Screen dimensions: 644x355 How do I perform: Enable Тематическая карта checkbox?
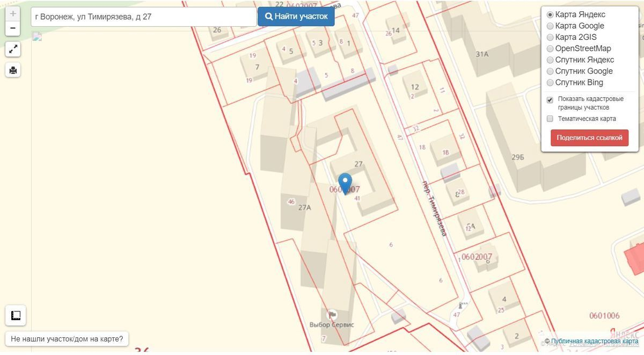click(550, 119)
